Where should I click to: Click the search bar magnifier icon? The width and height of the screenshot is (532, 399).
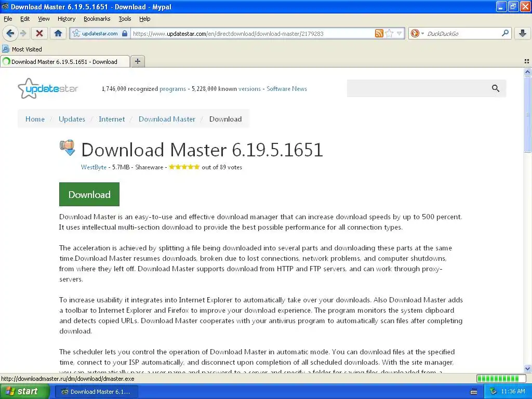click(505, 33)
